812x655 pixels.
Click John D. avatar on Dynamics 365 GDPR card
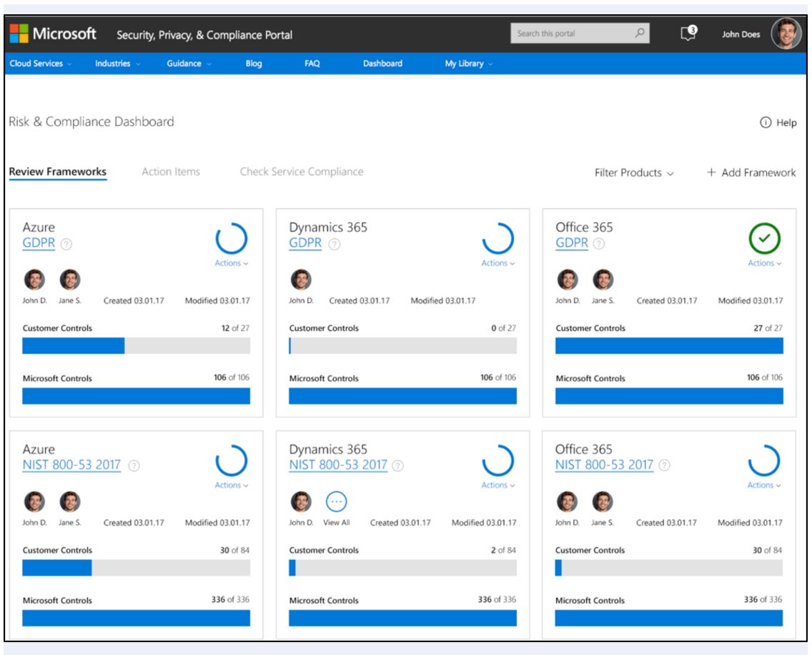[x=301, y=280]
